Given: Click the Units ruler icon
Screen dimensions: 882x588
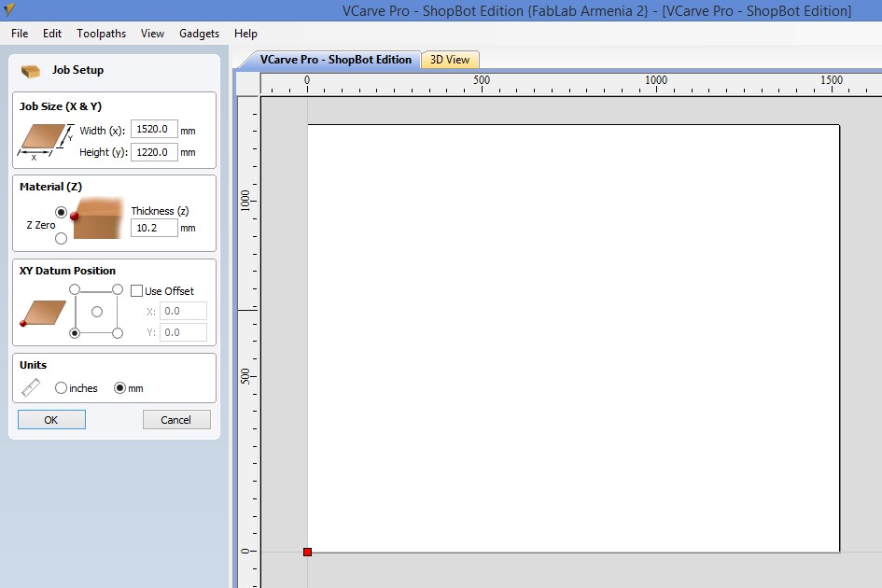Looking at the screenshot, I should 31,387.
